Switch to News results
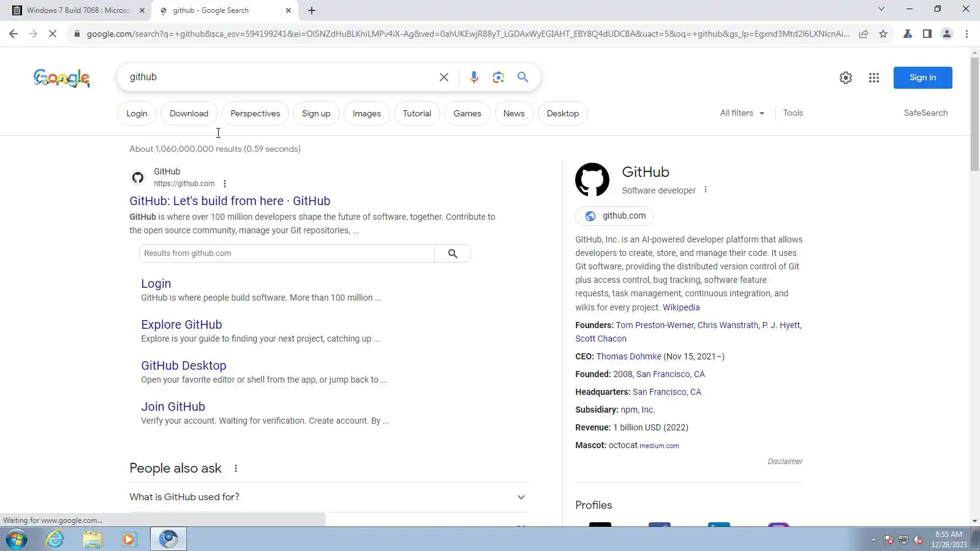 click(514, 114)
